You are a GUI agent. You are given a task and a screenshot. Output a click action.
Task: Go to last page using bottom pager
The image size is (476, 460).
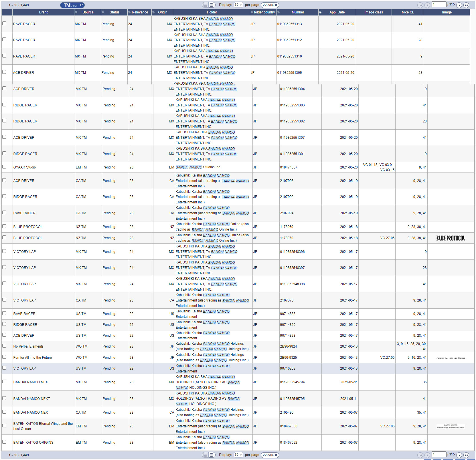tap(466, 455)
